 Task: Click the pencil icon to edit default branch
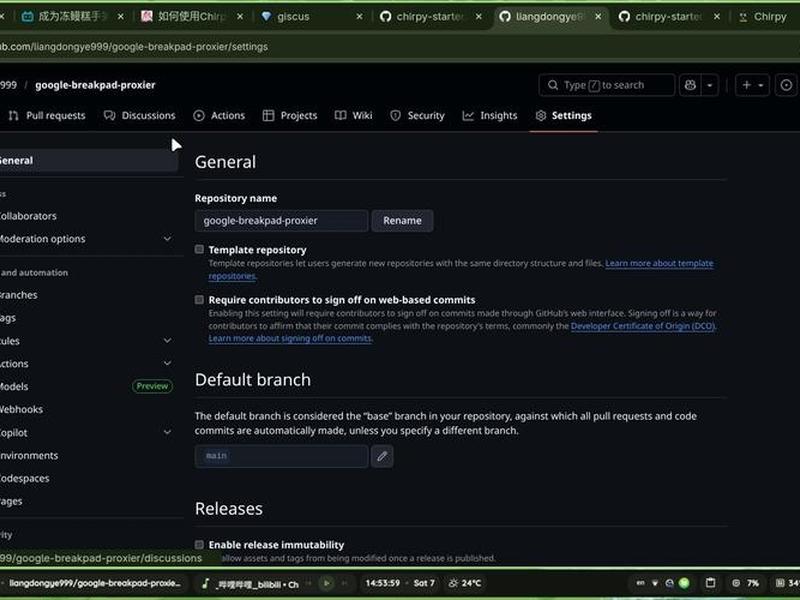pyautogui.click(x=382, y=456)
